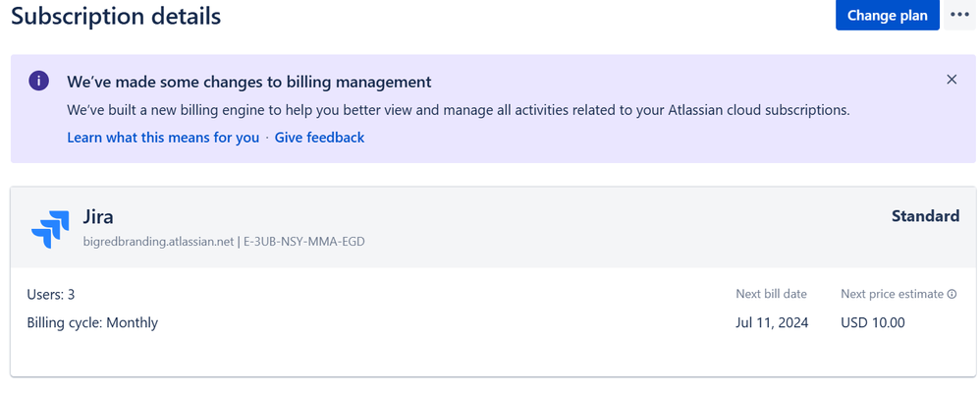Select the Jira product name
Viewport: 980px width, 398px height.
pos(99,216)
